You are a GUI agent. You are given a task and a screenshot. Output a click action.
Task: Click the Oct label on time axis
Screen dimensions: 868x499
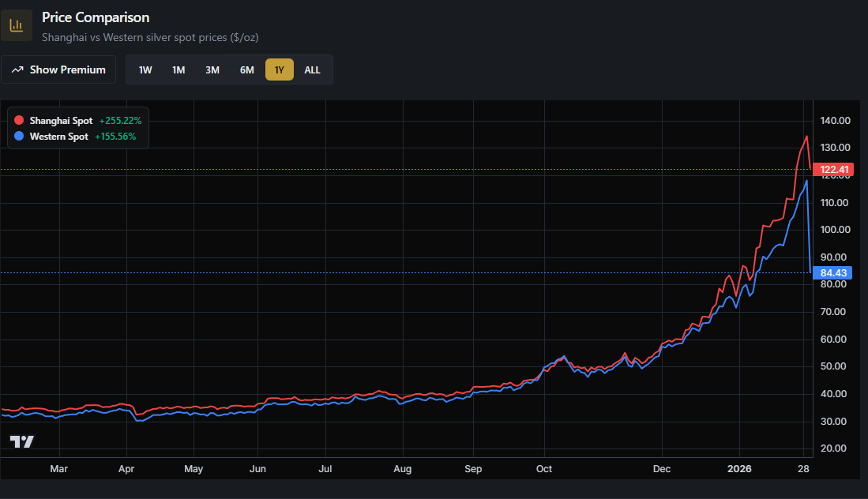coord(543,469)
